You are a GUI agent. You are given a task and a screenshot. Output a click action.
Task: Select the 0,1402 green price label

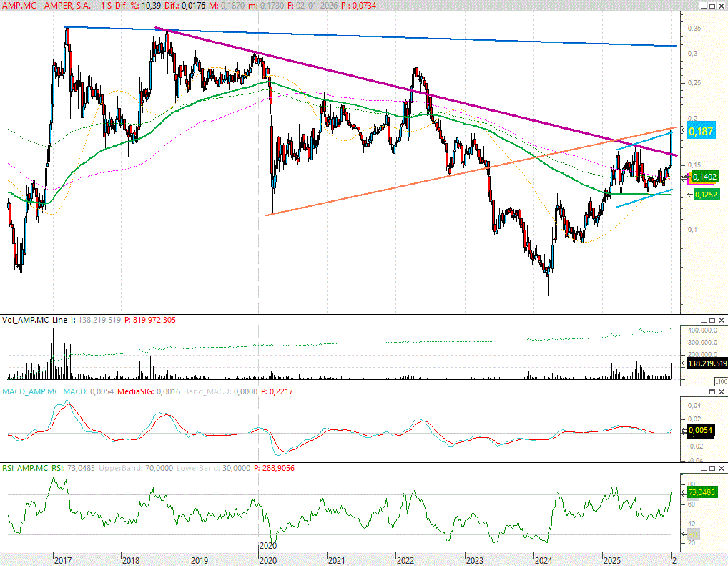(705, 177)
